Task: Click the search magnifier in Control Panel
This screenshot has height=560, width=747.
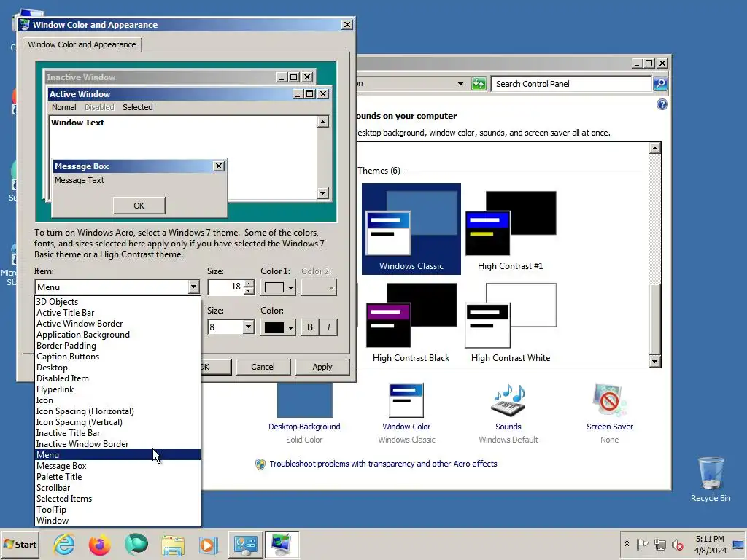Action: [x=659, y=84]
